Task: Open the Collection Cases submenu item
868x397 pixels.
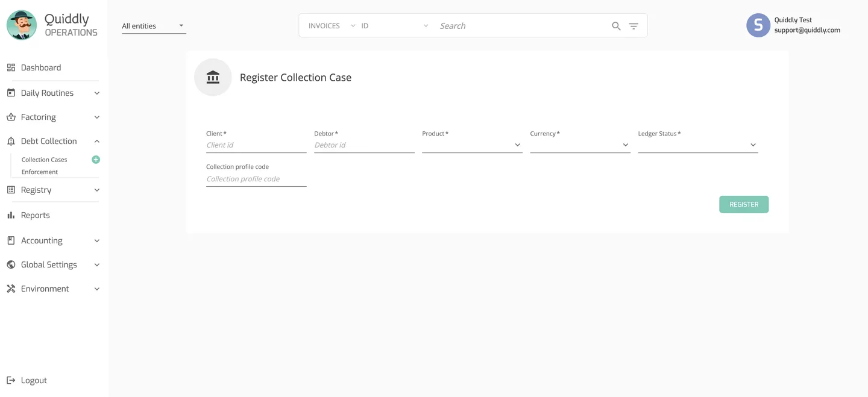Action: 44,160
